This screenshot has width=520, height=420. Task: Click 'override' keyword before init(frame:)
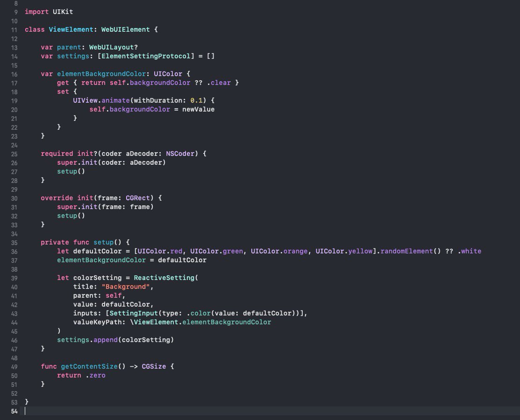click(x=57, y=198)
